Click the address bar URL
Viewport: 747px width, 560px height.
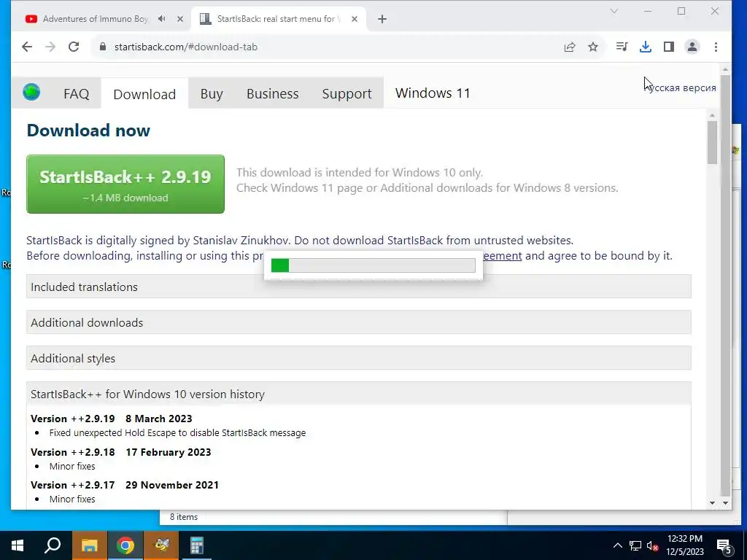tap(186, 47)
